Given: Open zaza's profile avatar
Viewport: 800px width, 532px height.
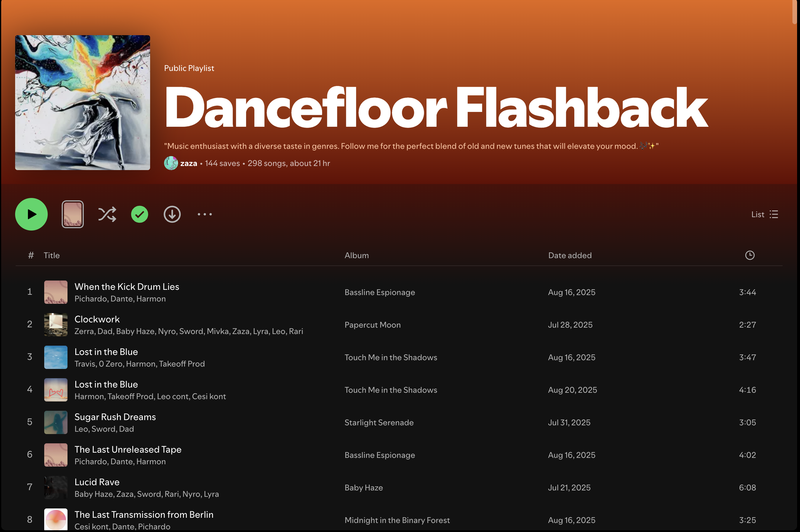Looking at the screenshot, I should [171, 163].
